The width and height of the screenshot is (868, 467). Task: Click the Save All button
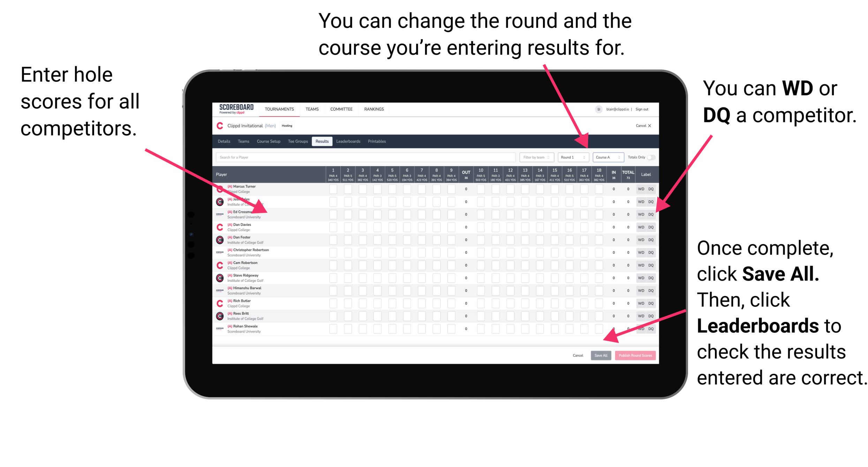coord(599,355)
